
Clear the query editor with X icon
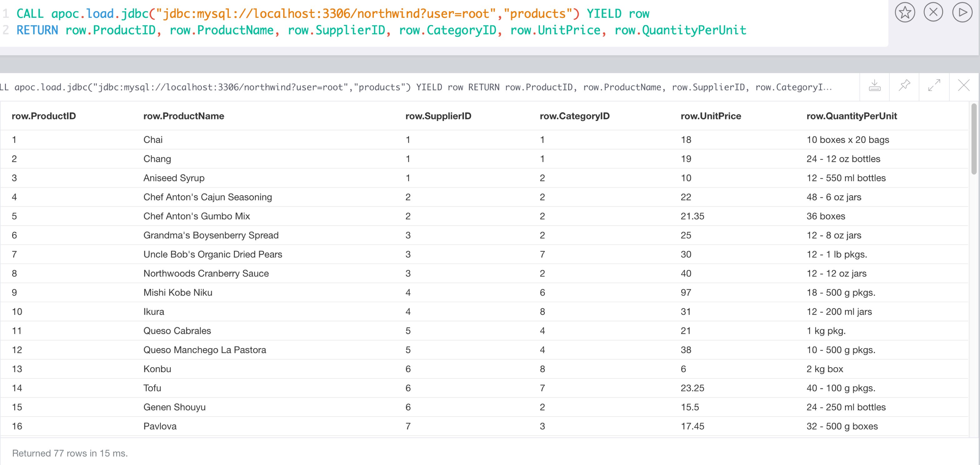point(933,12)
